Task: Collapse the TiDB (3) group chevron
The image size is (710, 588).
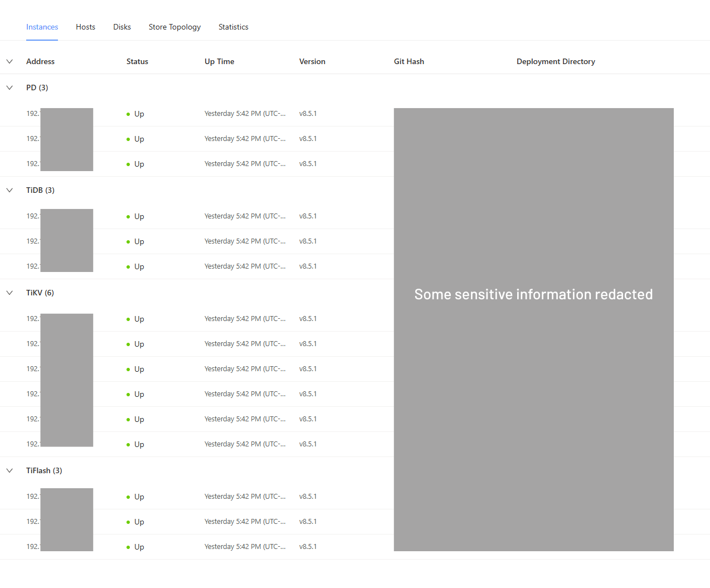Action: (9, 190)
